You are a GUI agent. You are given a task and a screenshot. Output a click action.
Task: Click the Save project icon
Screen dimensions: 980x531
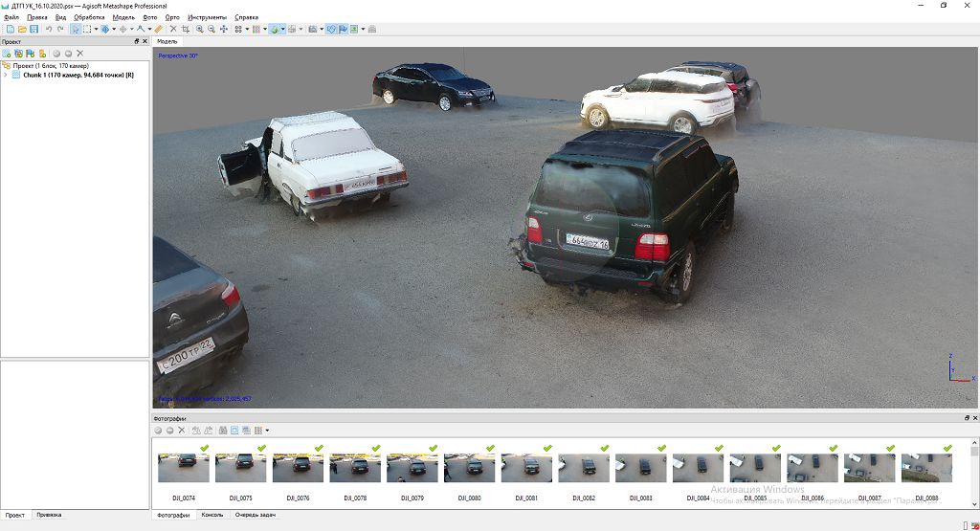tap(33, 30)
